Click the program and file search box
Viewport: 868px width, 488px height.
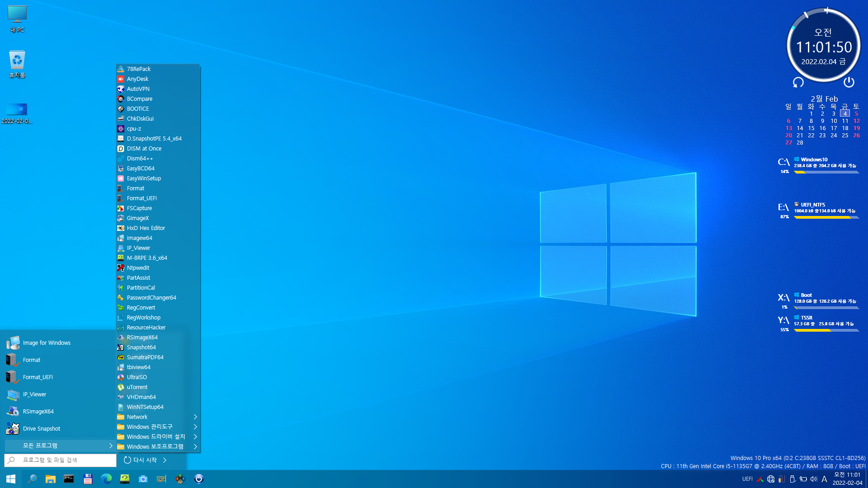60,460
